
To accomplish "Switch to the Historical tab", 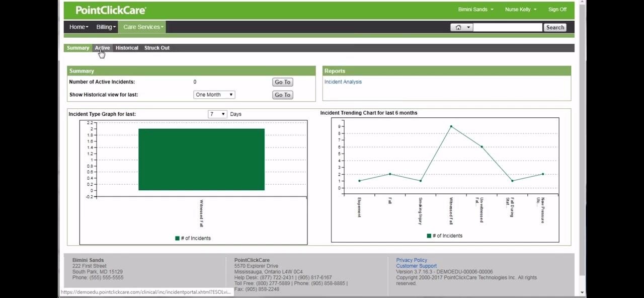I will [x=127, y=48].
